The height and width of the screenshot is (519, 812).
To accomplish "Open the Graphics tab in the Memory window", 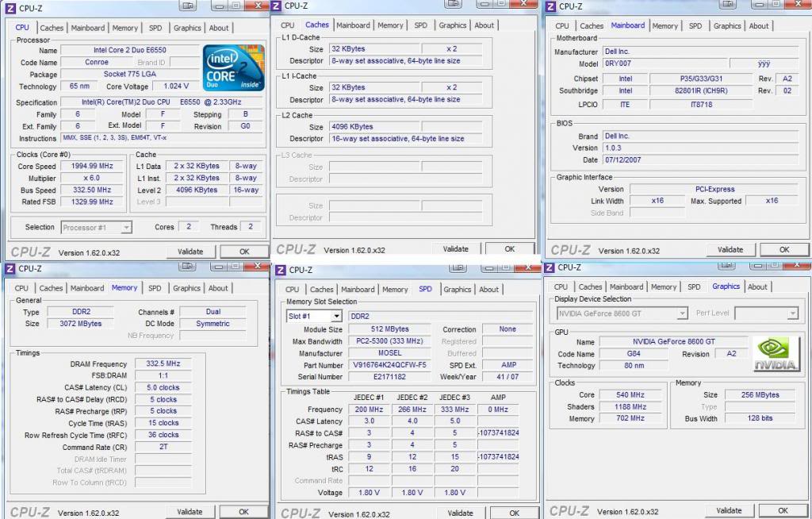I will click(x=186, y=288).
